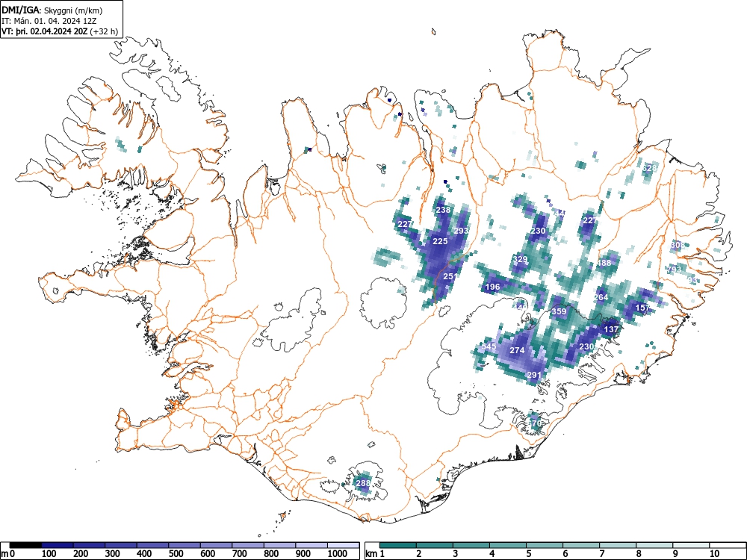Select the 'IT: Mán. 01. 04. 2024 12Z' line

49,21
